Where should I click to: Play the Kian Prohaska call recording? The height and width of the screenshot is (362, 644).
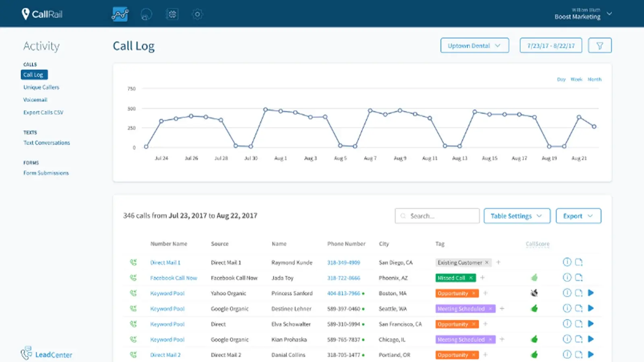(591, 339)
